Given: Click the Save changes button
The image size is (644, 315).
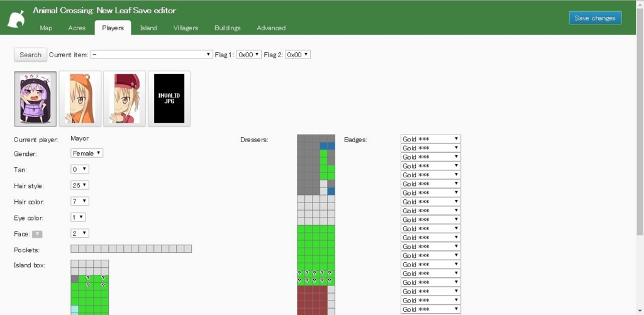Looking at the screenshot, I should pyautogui.click(x=595, y=18).
